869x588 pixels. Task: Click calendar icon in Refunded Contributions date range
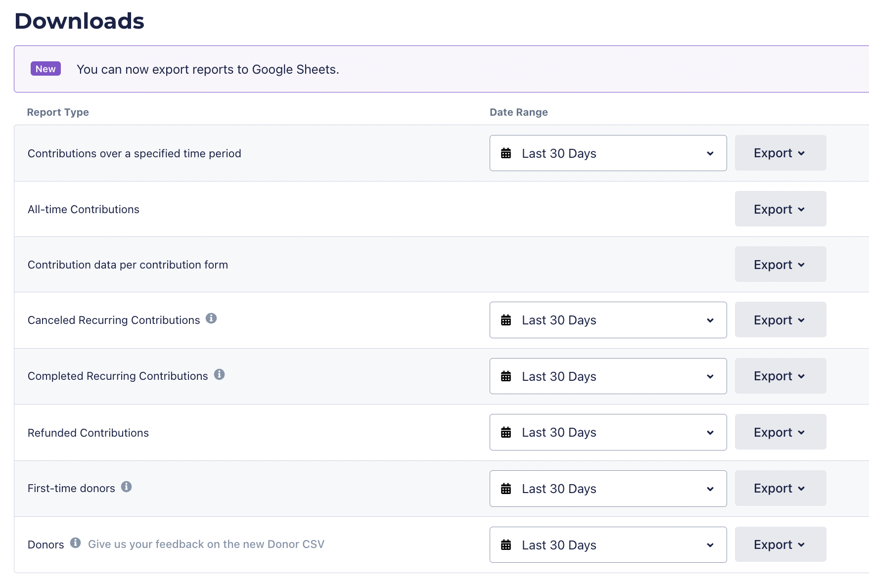(506, 433)
